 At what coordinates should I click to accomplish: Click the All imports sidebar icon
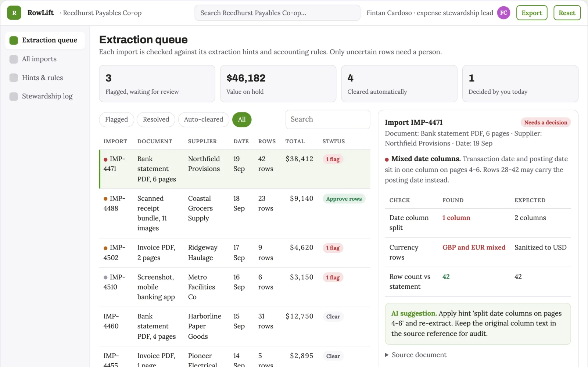[14, 59]
